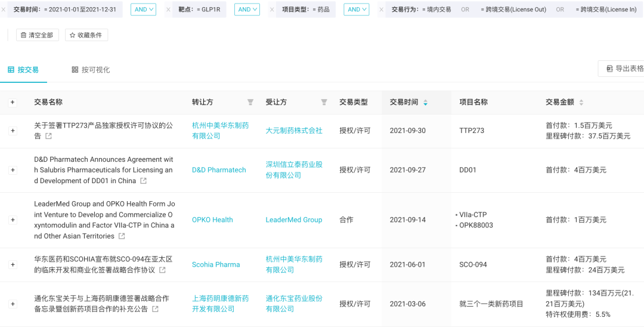
Task: Open D&D Pharmatech company link
Action: pos(219,170)
